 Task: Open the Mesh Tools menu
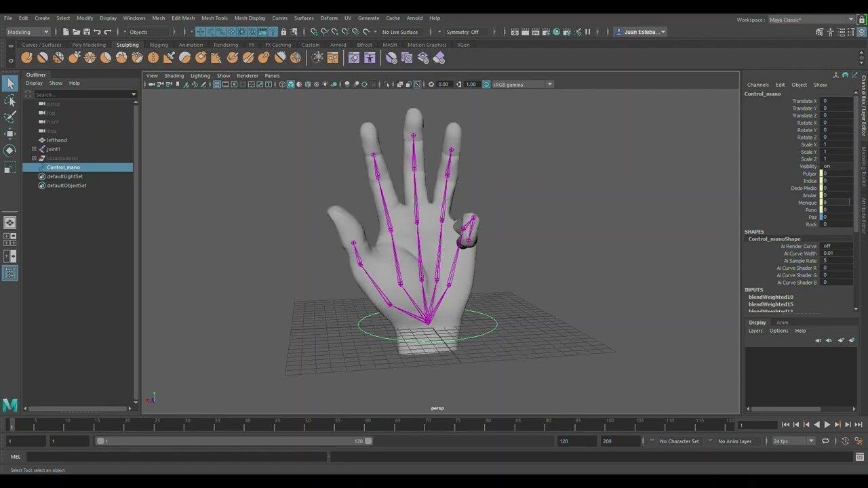point(214,18)
